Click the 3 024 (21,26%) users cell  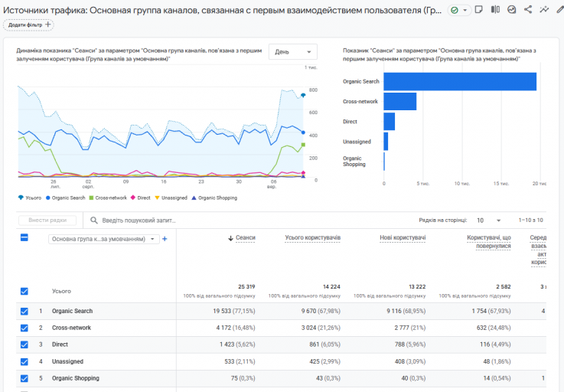[x=321, y=328]
